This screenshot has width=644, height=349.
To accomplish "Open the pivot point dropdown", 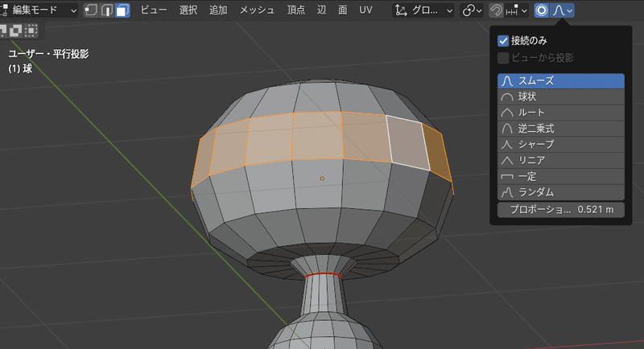I will point(472,10).
